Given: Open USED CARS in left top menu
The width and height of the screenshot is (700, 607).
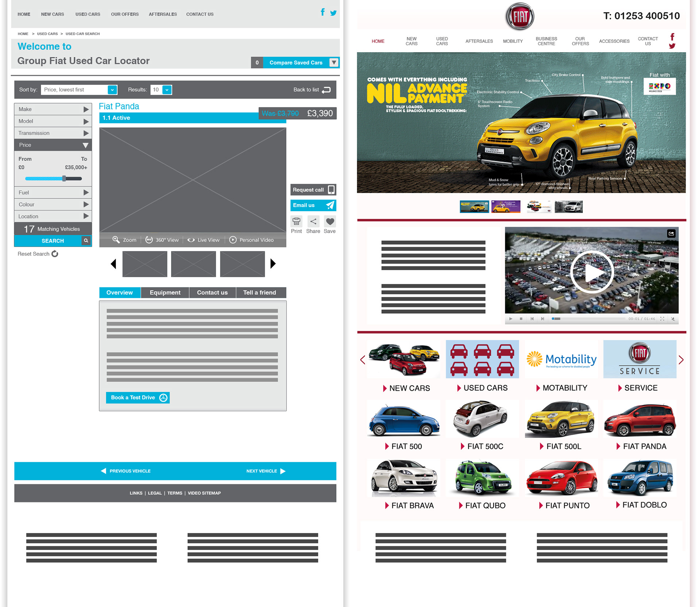Looking at the screenshot, I should pos(88,14).
